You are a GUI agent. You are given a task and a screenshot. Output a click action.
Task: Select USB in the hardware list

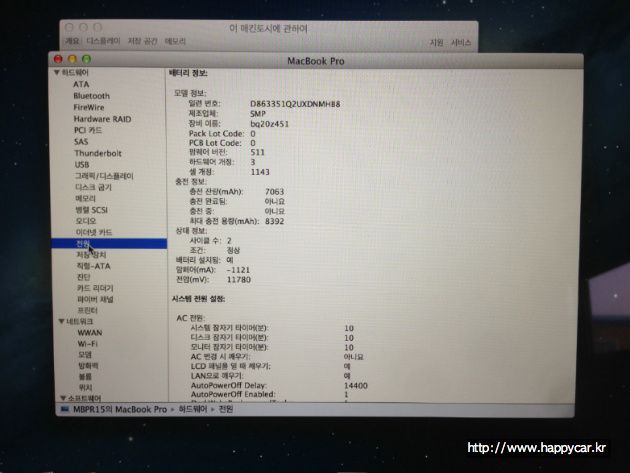82,165
